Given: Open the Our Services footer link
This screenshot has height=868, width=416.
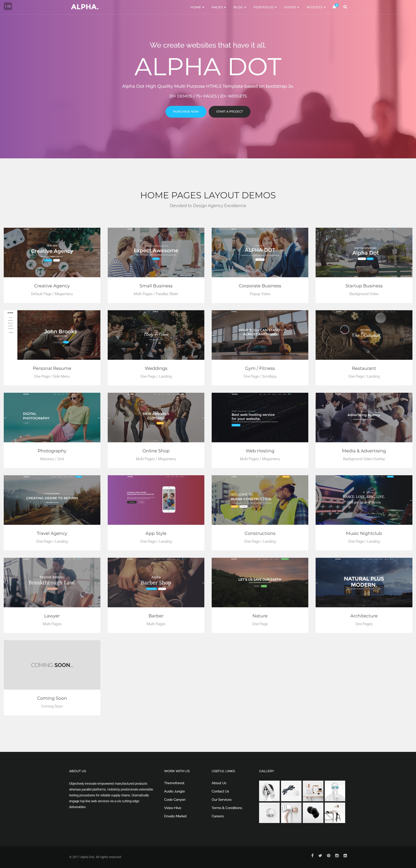Looking at the screenshot, I should (222, 799).
